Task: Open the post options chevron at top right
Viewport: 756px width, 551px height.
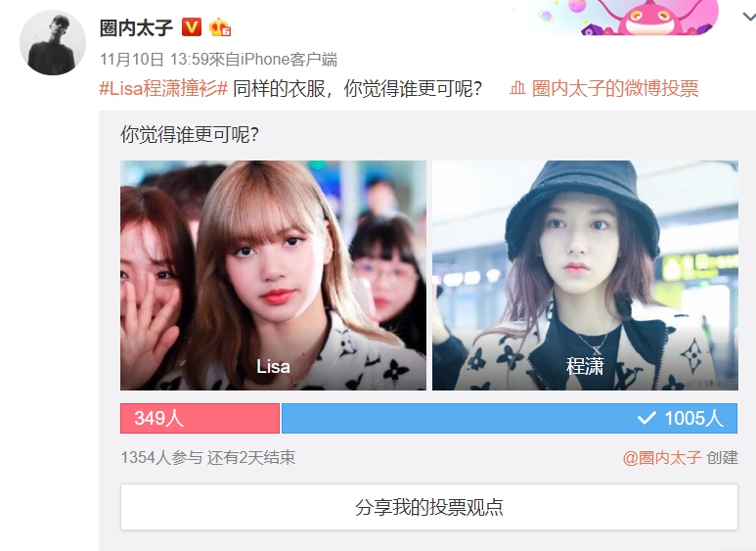Action: click(749, 18)
